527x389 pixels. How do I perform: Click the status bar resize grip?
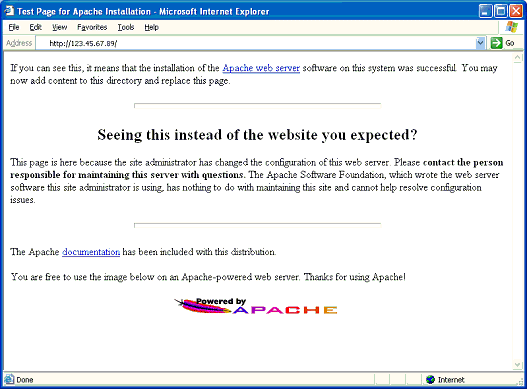coord(520,381)
